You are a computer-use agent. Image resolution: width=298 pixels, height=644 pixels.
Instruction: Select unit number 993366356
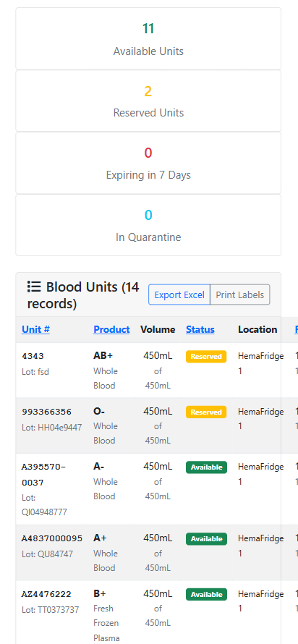pos(46,412)
